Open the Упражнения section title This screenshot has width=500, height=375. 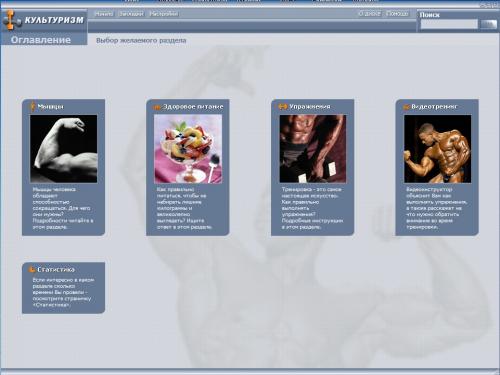pyautogui.click(x=310, y=107)
